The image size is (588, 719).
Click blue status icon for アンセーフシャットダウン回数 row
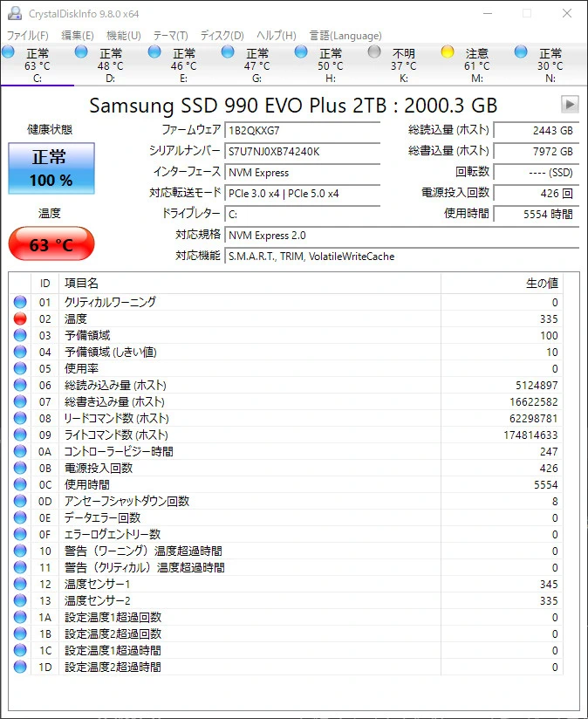[x=20, y=501]
